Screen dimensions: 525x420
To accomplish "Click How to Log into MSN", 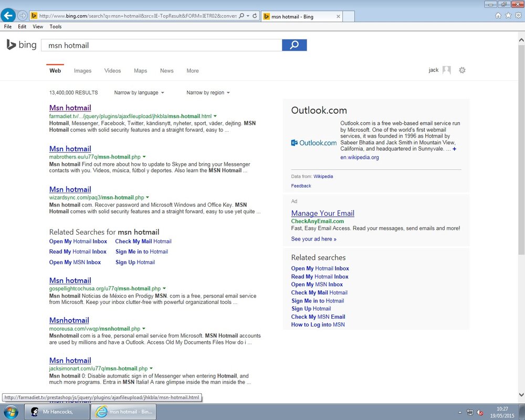I will (318, 324).
